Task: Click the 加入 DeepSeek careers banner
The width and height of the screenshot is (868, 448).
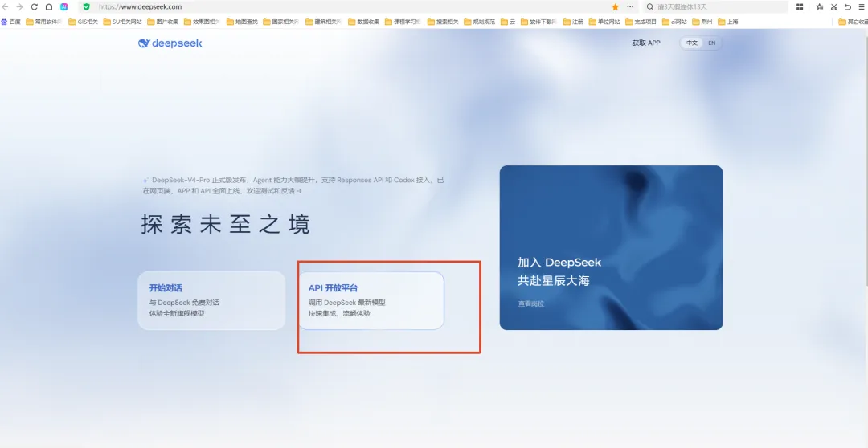Action: click(611, 248)
